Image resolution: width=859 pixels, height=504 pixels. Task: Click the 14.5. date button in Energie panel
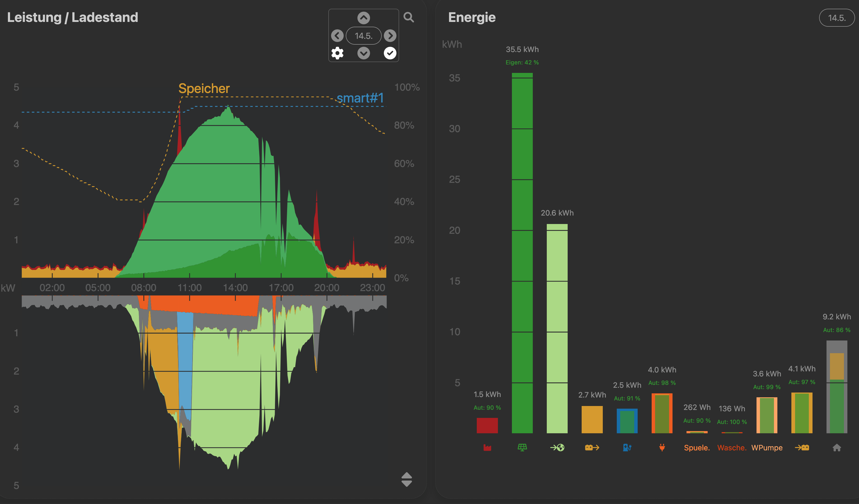coord(837,18)
